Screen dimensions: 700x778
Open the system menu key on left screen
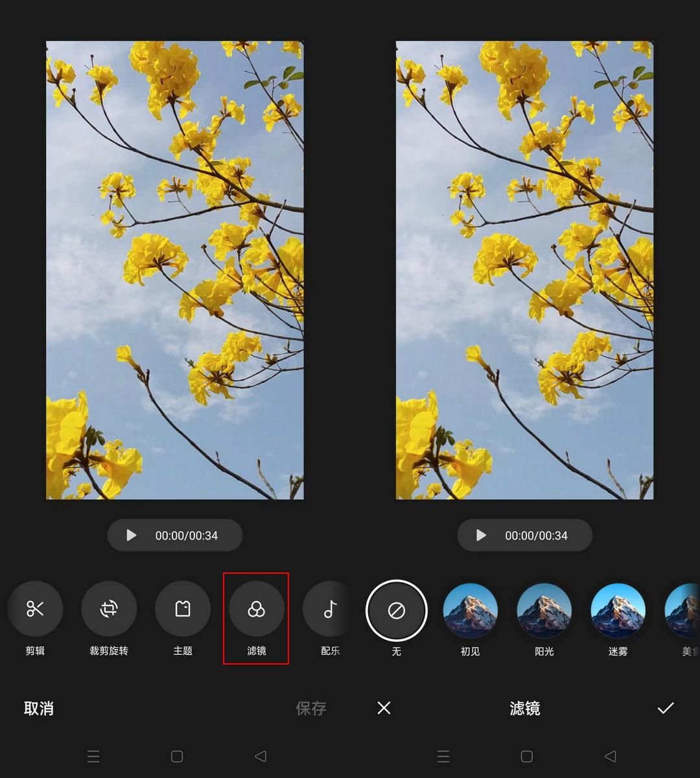(x=93, y=756)
